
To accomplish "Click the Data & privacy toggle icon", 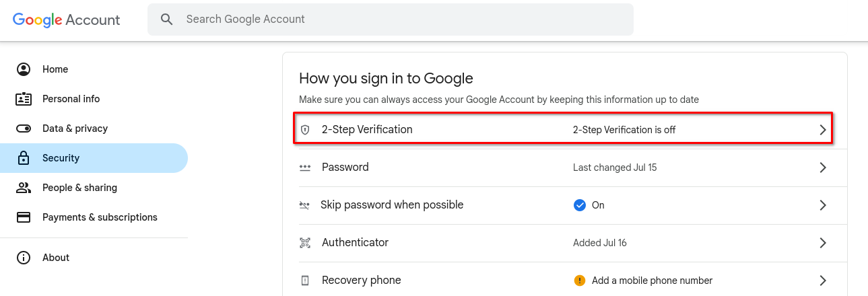I will point(24,128).
